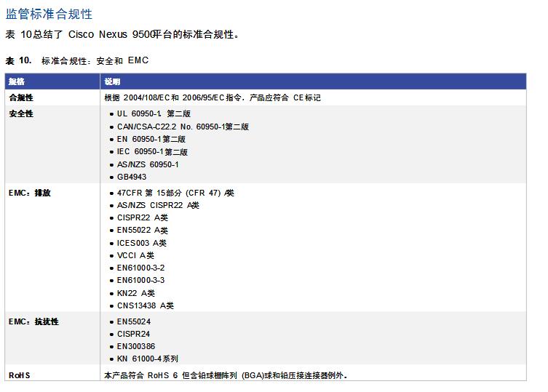Screen dimensions: 548x392
Task: Click the CNS13438 A类 entry
Action: click(x=146, y=305)
